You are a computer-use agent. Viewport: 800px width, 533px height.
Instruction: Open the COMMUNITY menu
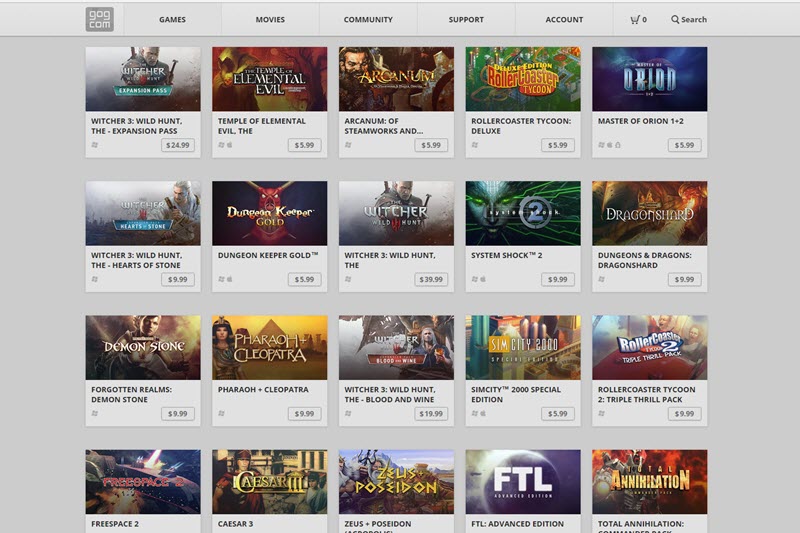(x=368, y=19)
